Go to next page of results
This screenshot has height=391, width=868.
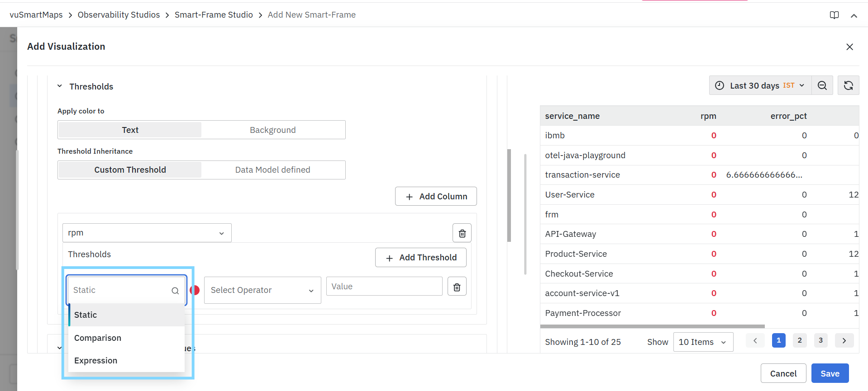pos(844,340)
